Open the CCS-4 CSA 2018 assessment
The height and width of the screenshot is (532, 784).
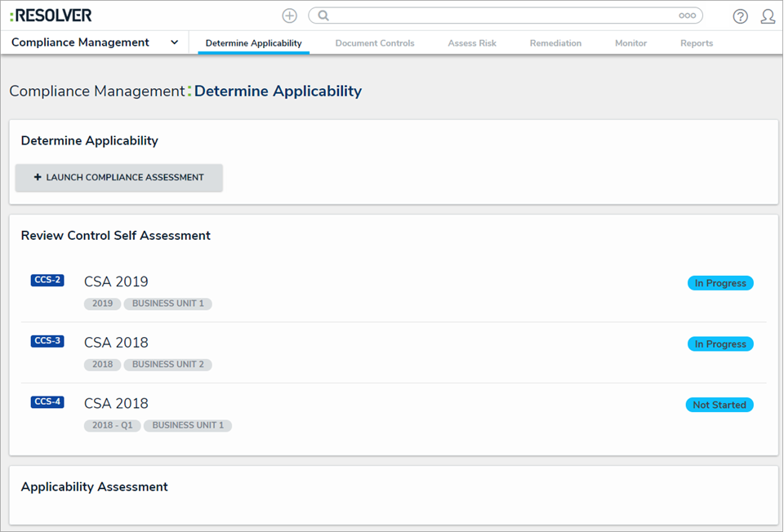[116, 404]
